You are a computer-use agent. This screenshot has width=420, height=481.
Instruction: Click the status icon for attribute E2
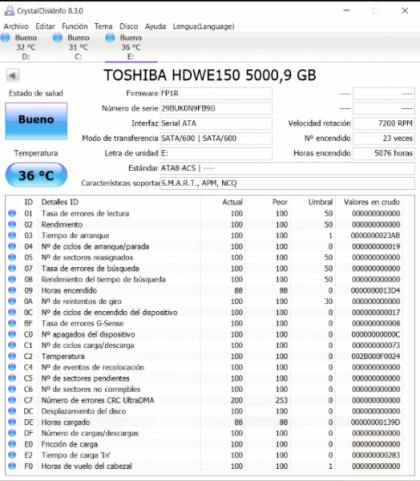[12, 455]
